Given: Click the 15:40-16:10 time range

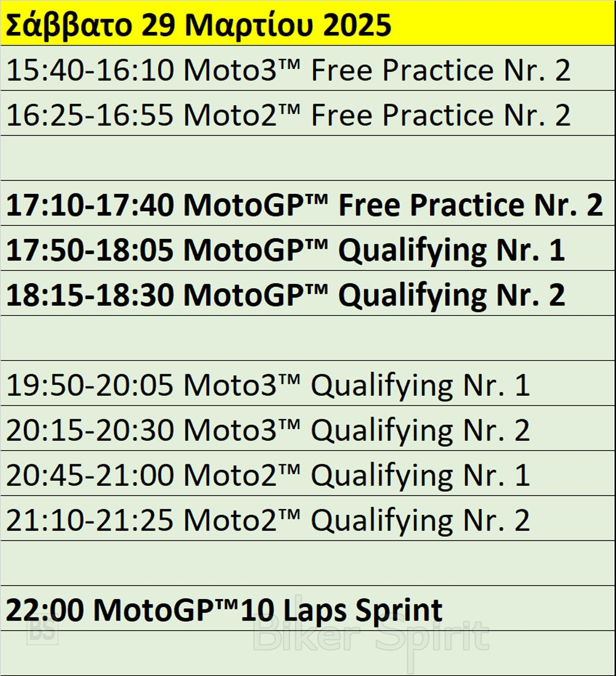Looking at the screenshot, I should (x=90, y=71).
